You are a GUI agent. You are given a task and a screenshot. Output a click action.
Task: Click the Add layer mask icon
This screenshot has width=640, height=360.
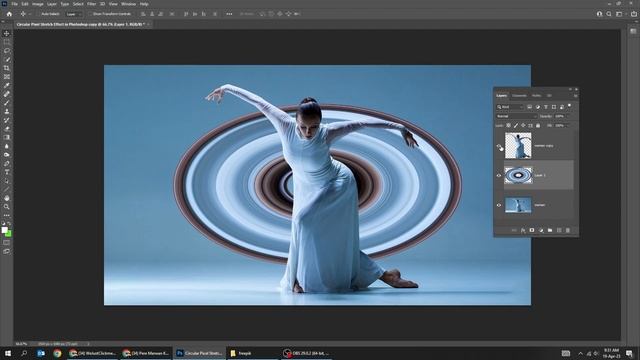(x=532, y=231)
